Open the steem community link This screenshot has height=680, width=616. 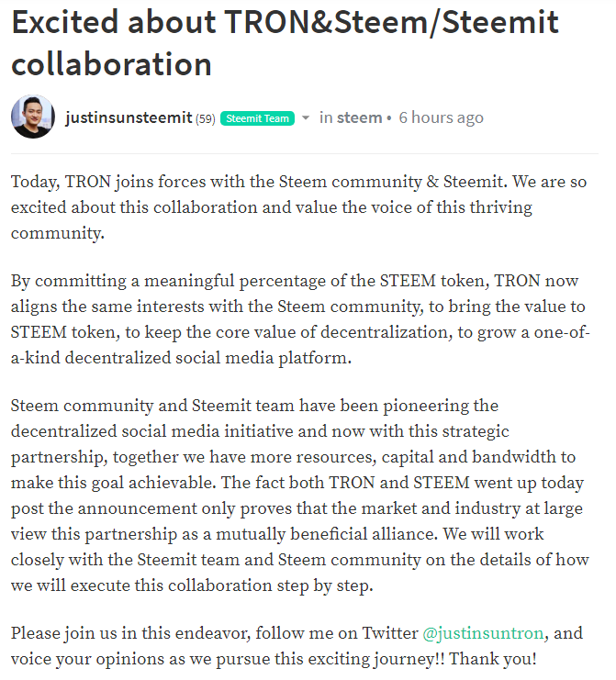(x=359, y=117)
